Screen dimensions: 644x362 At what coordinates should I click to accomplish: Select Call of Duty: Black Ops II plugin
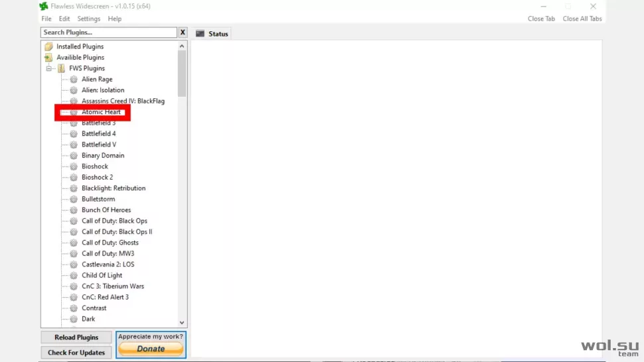pos(117,231)
